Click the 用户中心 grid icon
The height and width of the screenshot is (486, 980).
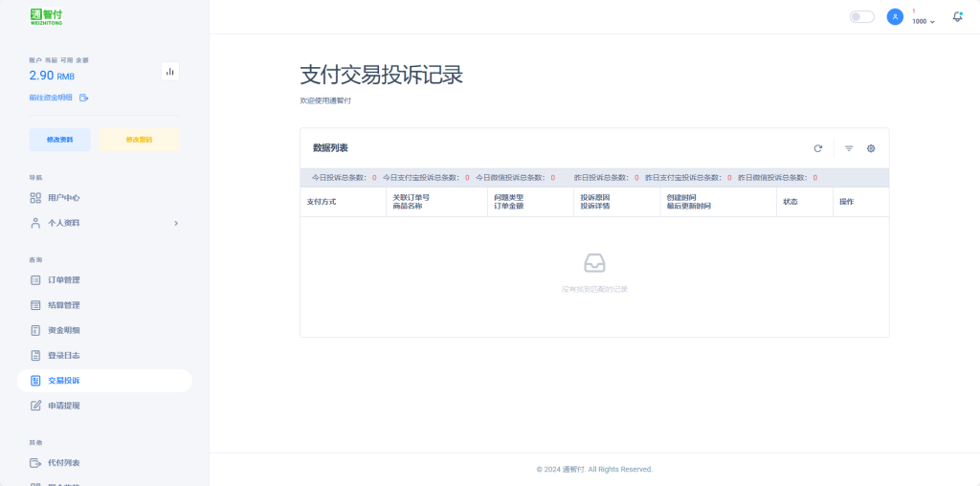[35, 198]
